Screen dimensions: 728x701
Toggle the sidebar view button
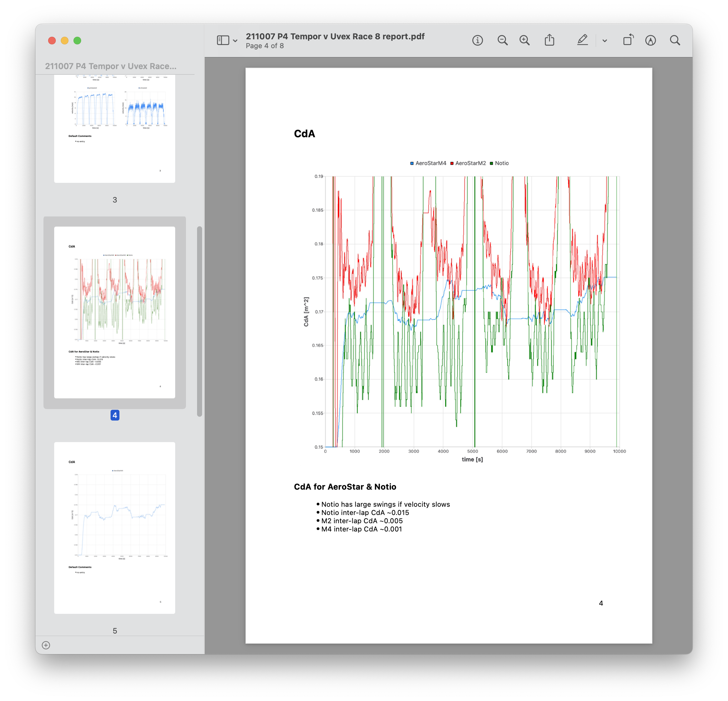[x=223, y=41]
